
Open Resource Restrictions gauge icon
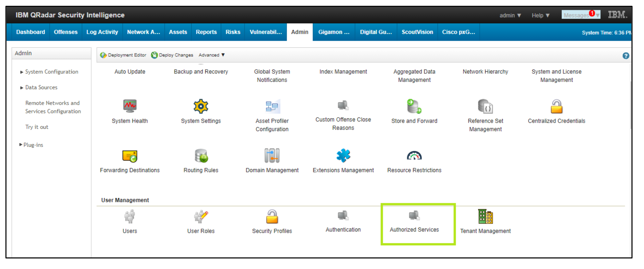[x=414, y=155]
